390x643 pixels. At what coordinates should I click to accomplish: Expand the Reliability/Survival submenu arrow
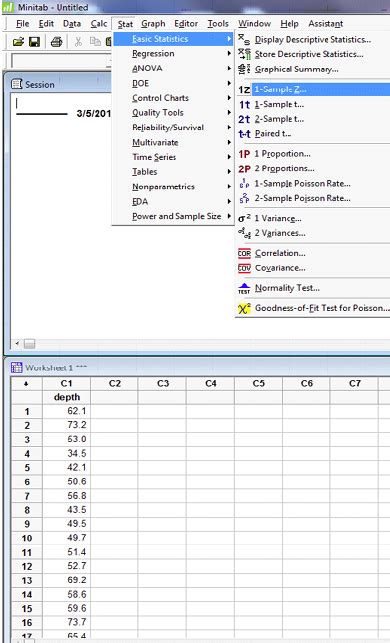[229, 127]
